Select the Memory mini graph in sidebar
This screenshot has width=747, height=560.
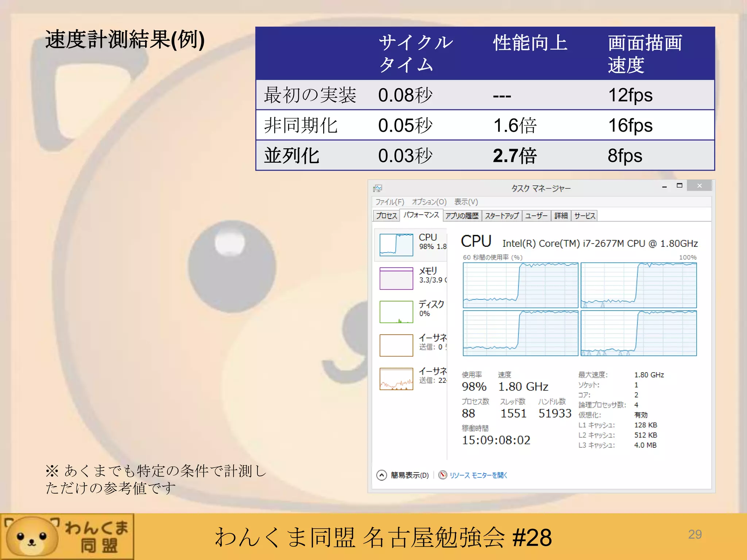pyautogui.click(x=396, y=278)
